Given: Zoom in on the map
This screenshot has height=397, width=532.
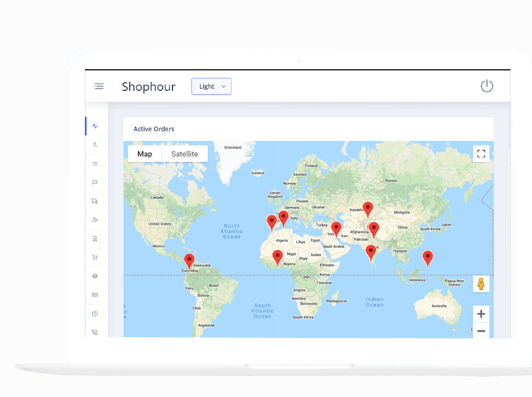Looking at the screenshot, I should (x=481, y=314).
